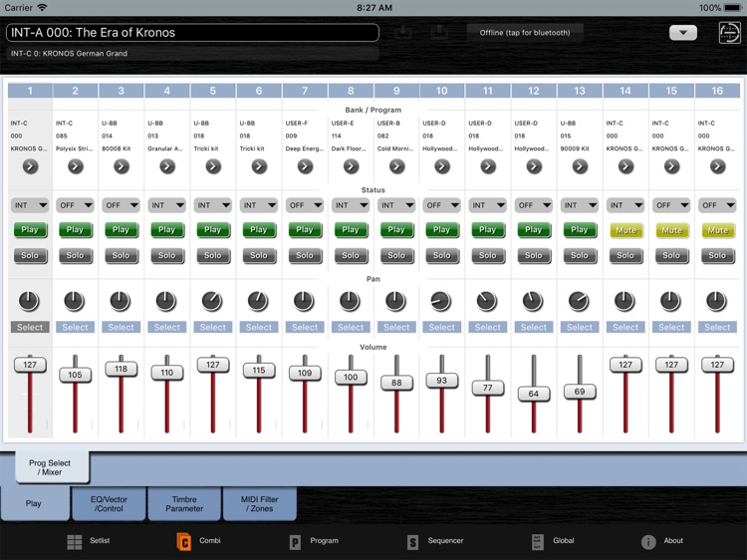Click the volume fader showing 105 on timbre 2
747x560 pixels.
click(x=75, y=375)
